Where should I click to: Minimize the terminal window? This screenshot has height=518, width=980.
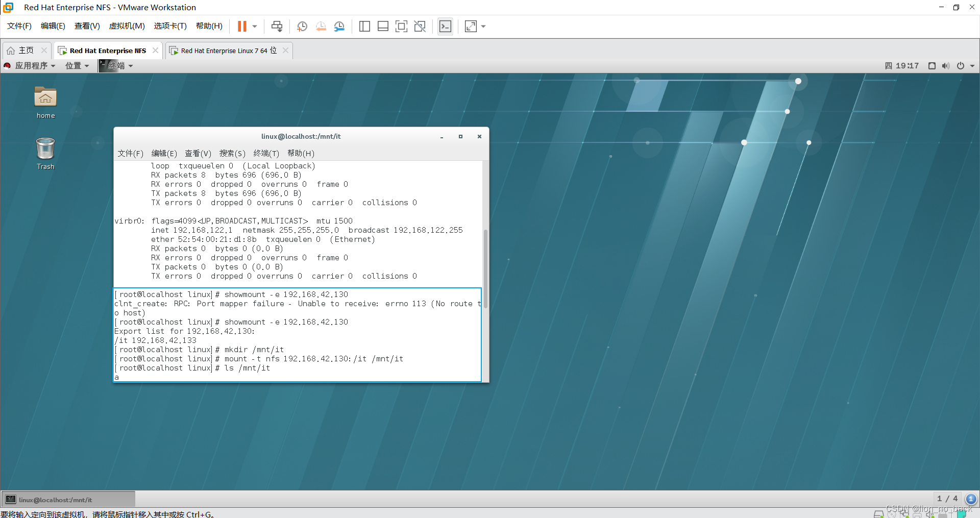[442, 137]
